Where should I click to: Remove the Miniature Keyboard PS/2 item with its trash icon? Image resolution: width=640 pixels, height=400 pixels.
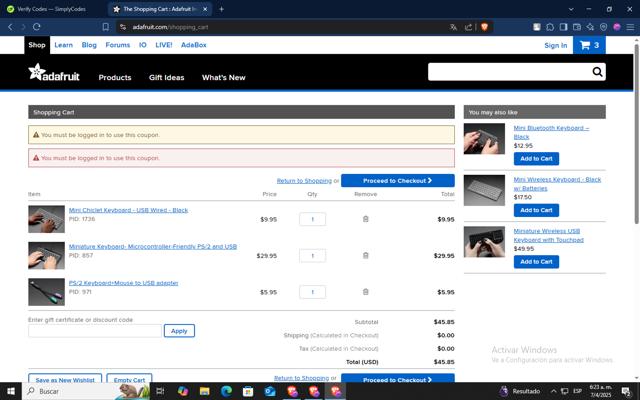pyautogui.click(x=366, y=255)
